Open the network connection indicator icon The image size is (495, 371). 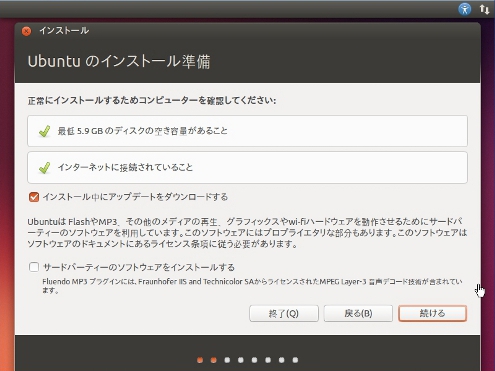point(484,9)
